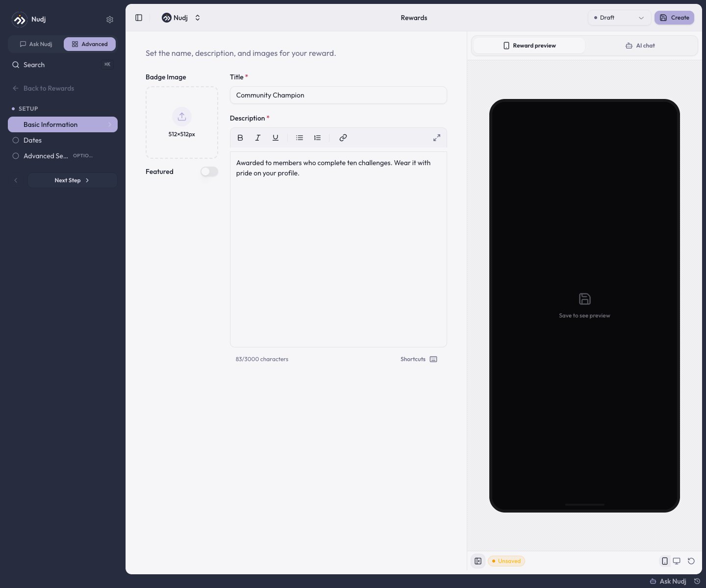Viewport: 706px width, 588px height.
Task: Click the Create button
Action: click(674, 18)
